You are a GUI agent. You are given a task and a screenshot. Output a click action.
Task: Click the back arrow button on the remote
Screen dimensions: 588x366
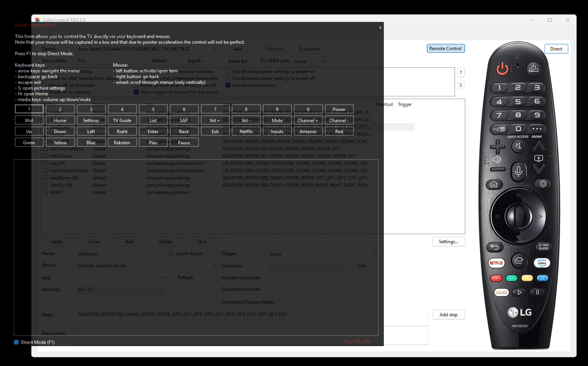pos(494,247)
